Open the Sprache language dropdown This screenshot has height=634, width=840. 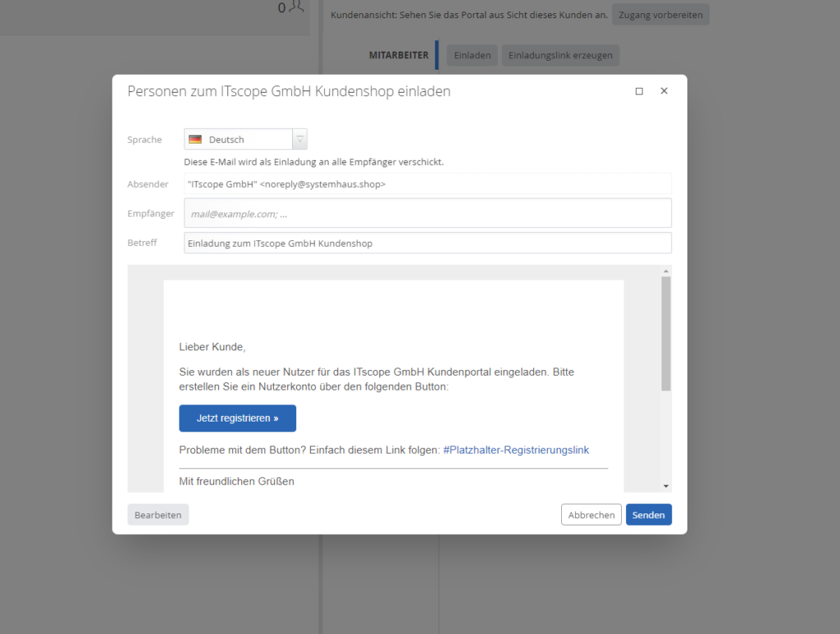(x=300, y=139)
